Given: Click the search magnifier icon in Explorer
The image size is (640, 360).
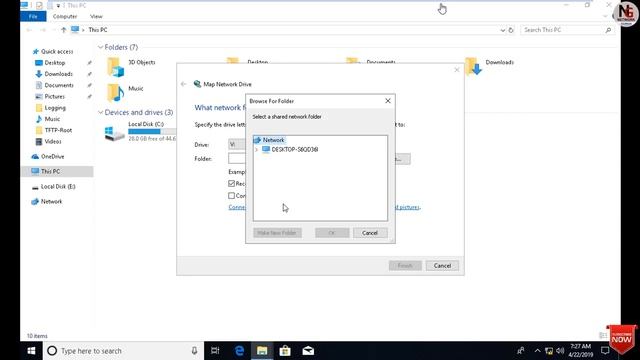Looking at the screenshot, I should coord(608,30).
